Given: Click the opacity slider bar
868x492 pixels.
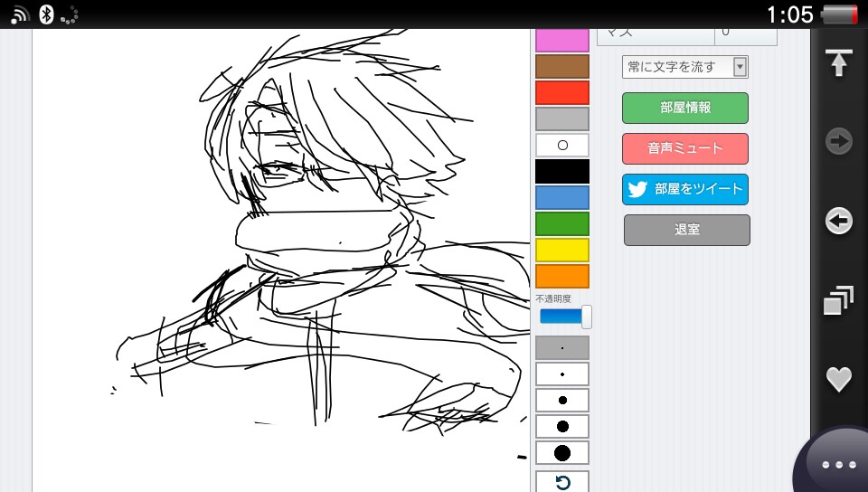Looking at the screenshot, I should coord(564,317).
